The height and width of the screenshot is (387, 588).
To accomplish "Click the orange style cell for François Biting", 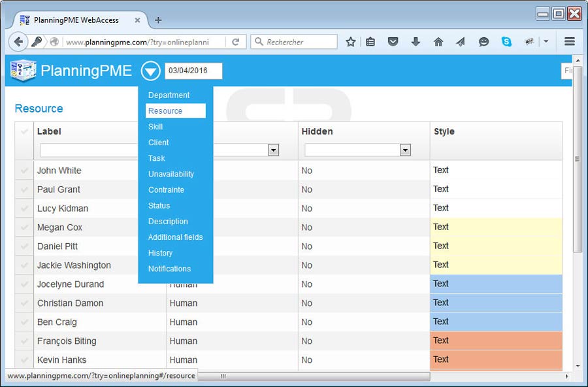I will click(x=496, y=341).
